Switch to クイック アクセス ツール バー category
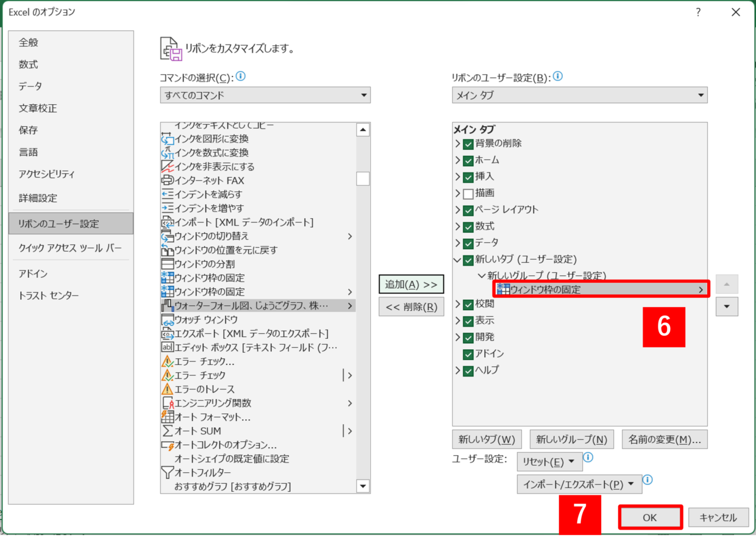The width and height of the screenshot is (756, 546). 71,248
